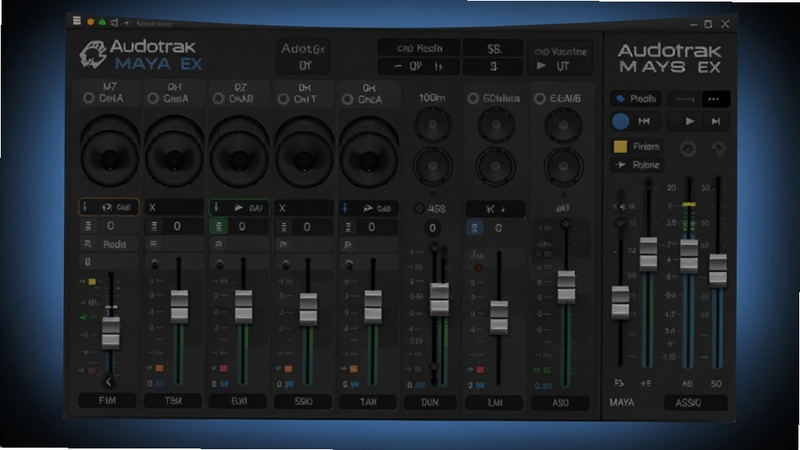Click the TSM channel fader handle
The height and width of the screenshot is (450, 800).
click(179, 306)
